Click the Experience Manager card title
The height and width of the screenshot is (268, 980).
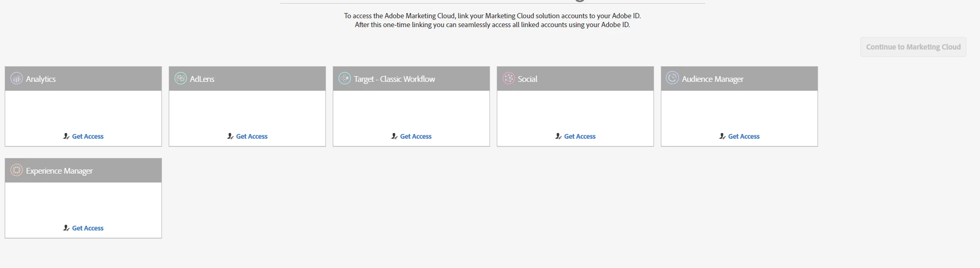[59, 171]
